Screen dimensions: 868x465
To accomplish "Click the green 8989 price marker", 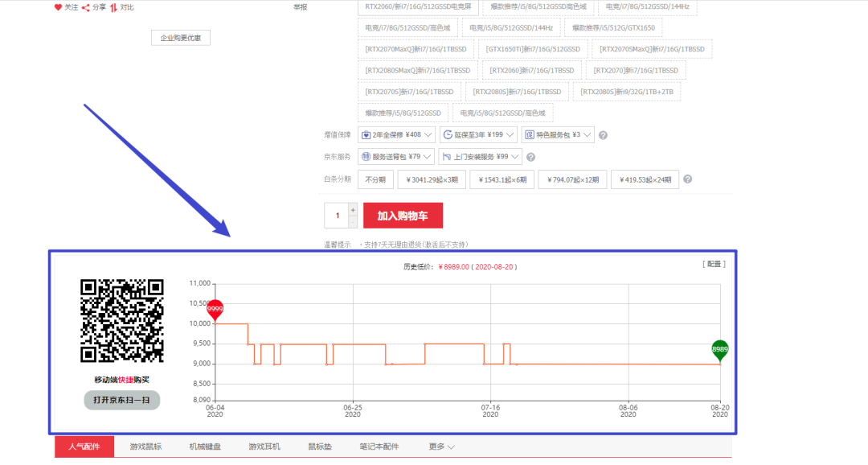I will pyautogui.click(x=719, y=350).
